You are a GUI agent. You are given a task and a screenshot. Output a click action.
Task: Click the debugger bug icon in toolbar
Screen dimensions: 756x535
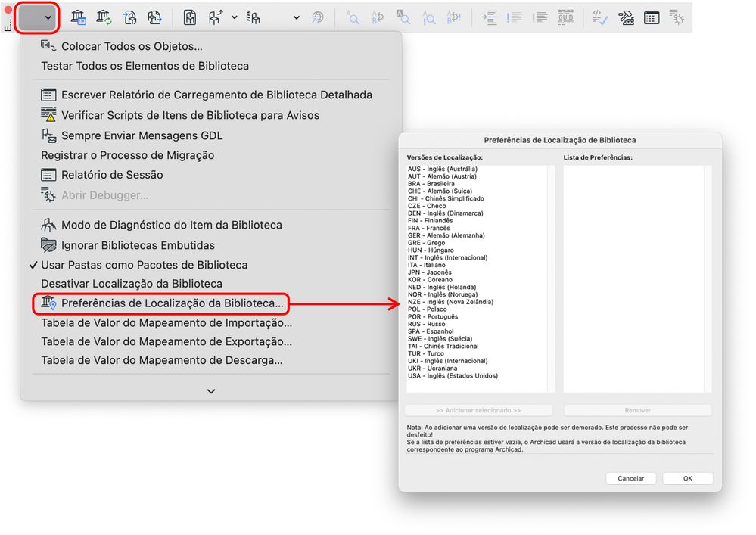[677, 18]
